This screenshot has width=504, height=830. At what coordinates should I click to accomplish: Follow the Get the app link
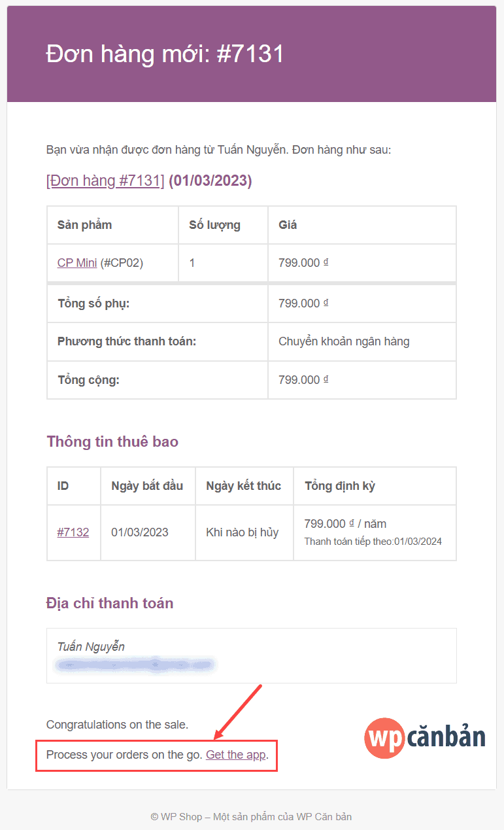tap(235, 755)
